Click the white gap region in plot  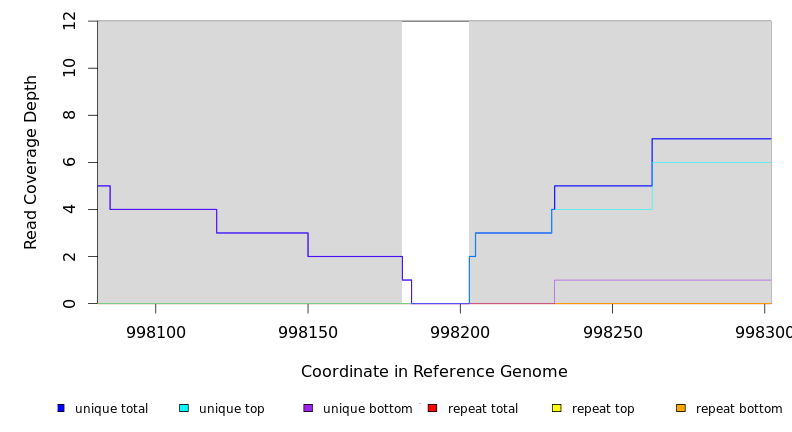click(435, 150)
